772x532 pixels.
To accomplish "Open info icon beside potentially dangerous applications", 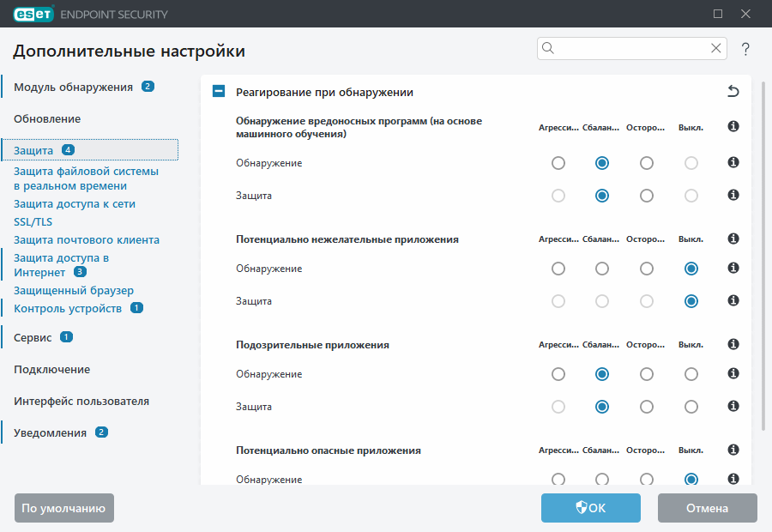I will (x=733, y=449).
